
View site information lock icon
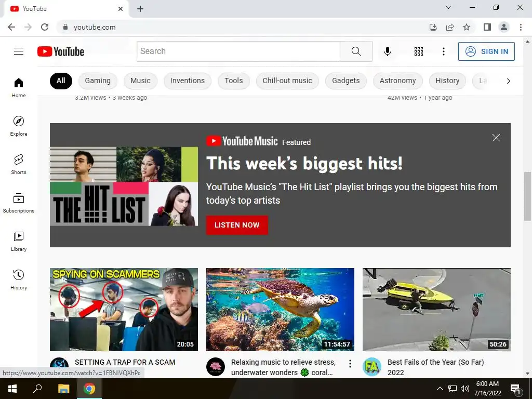(65, 27)
